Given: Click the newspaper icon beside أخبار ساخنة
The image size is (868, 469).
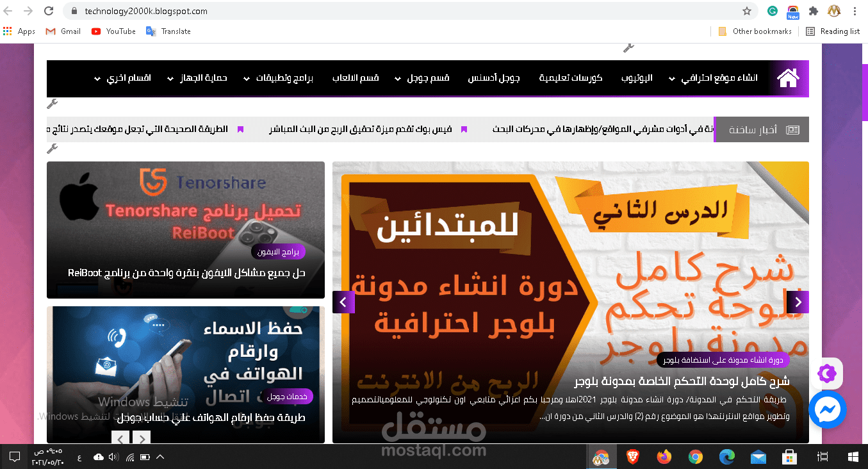Looking at the screenshot, I should (792, 129).
